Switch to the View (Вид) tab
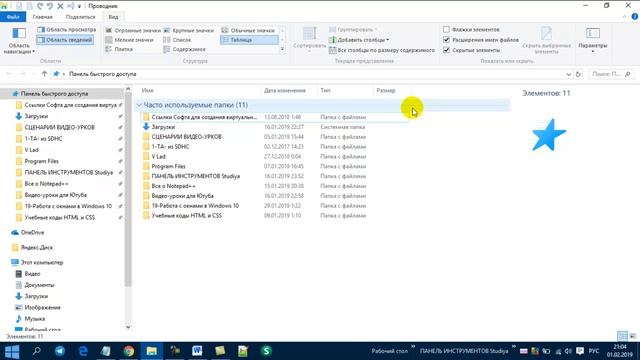This screenshot has height=360, width=640. click(x=113, y=17)
